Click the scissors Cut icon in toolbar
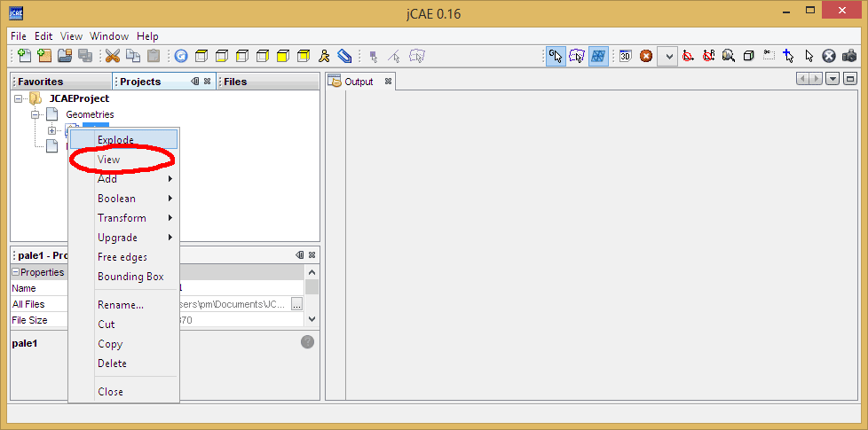Viewport: 868px width, 430px height. [112, 56]
